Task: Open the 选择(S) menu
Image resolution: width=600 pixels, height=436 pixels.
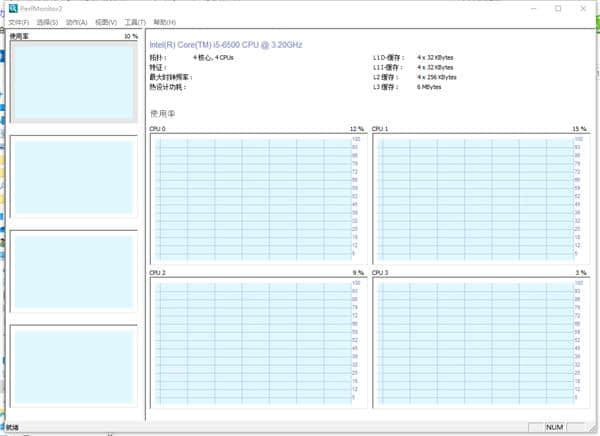Action: pyautogui.click(x=48, y=22)
